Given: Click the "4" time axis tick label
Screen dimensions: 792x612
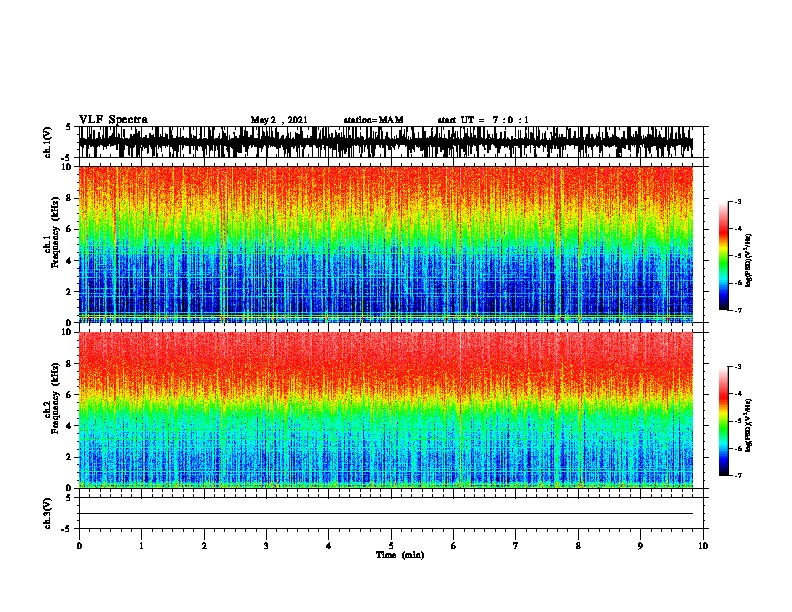Looking at the screenshot, I should [x=328, y=546].
